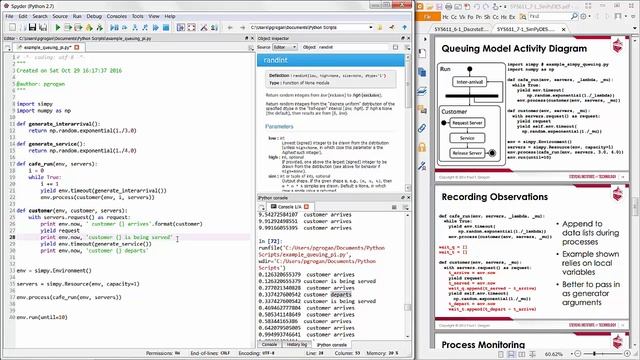Image resolution: width=640 pixels, height=360 pixels.
Task: Open the File menu in Spyder
Action: pyautogui.click(x=9, y=16)
